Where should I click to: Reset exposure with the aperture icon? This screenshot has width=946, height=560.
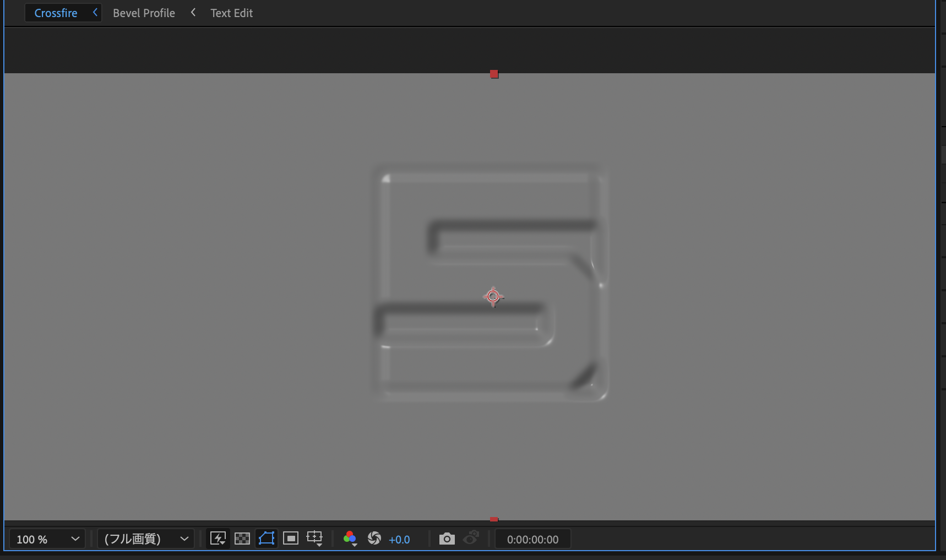tap(374, 539)
